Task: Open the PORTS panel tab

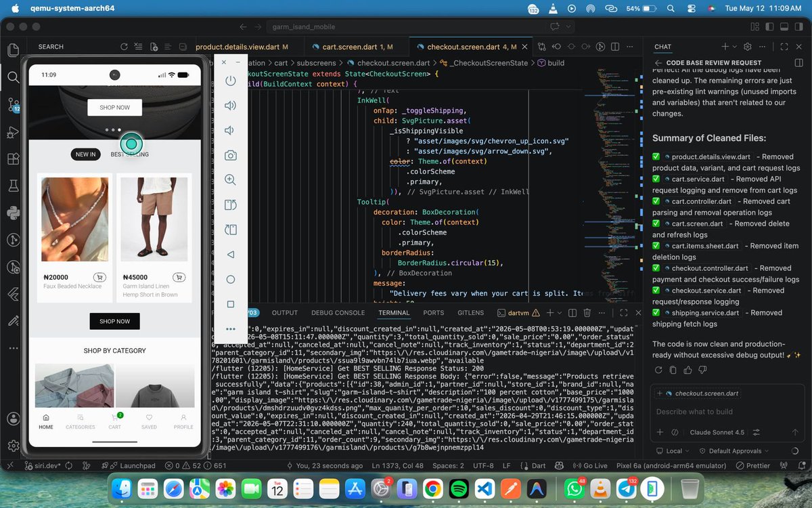Action: point(434,313)
